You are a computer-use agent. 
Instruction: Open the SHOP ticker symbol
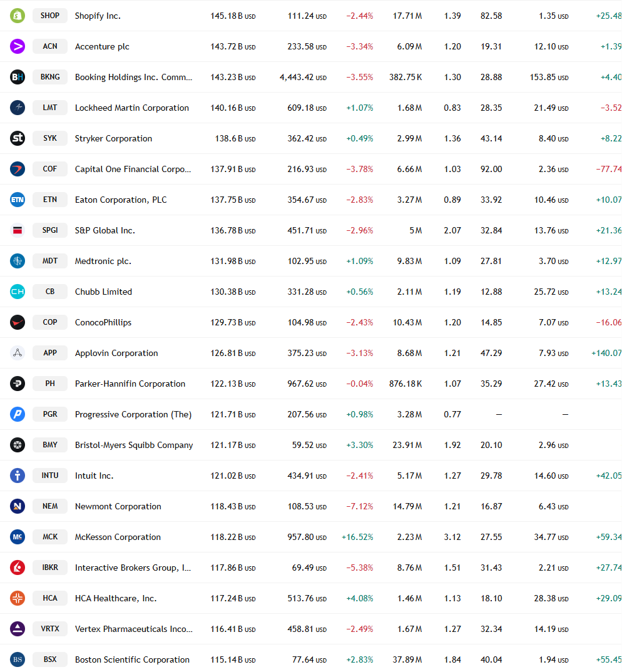tap(49, 16)
